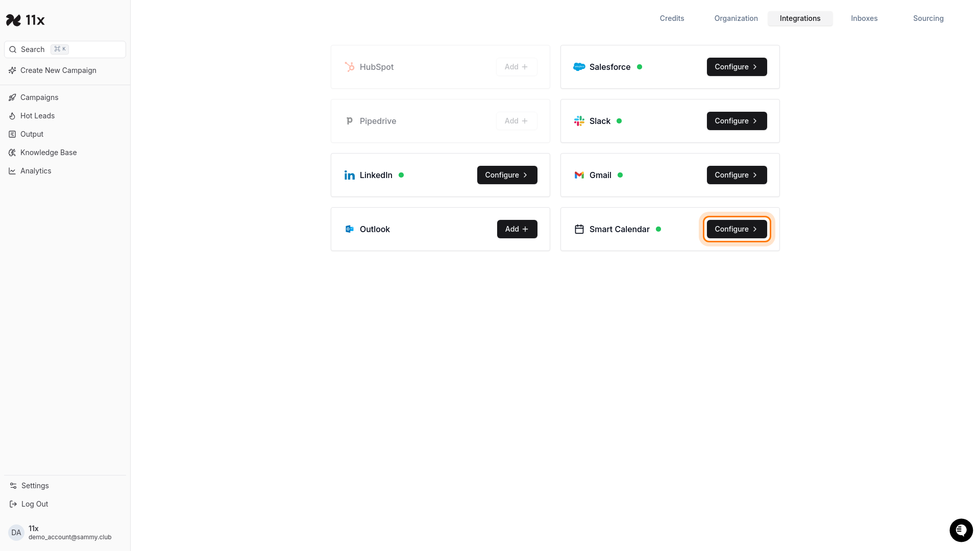
Task: Click the Hot Leads flame icon
Action: [x=12, y=116]
